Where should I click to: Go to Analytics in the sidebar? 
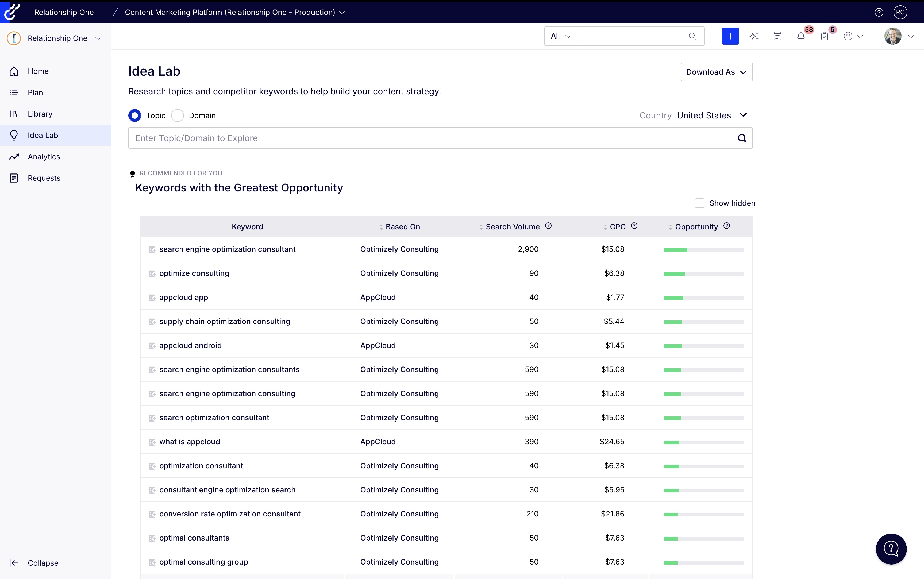point(44,157)
